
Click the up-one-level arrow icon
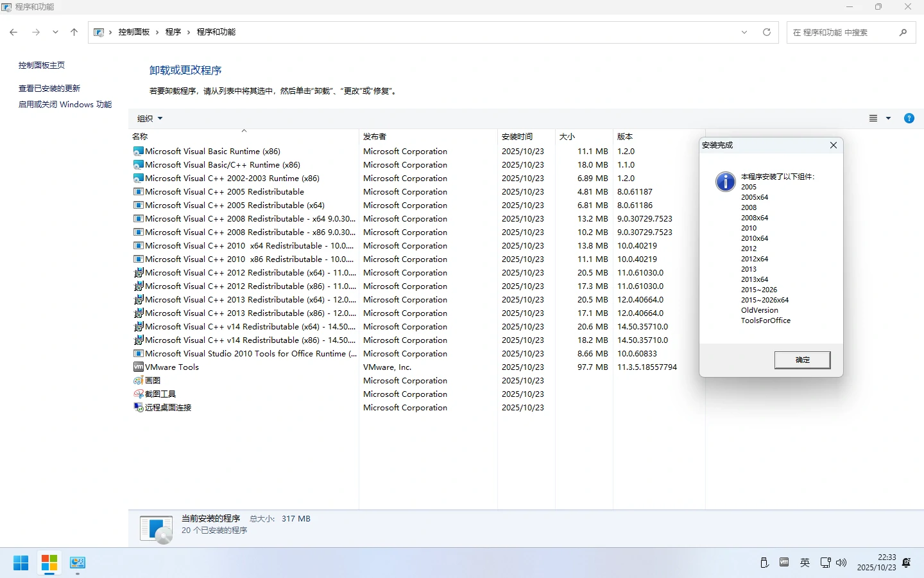(74, 32)
